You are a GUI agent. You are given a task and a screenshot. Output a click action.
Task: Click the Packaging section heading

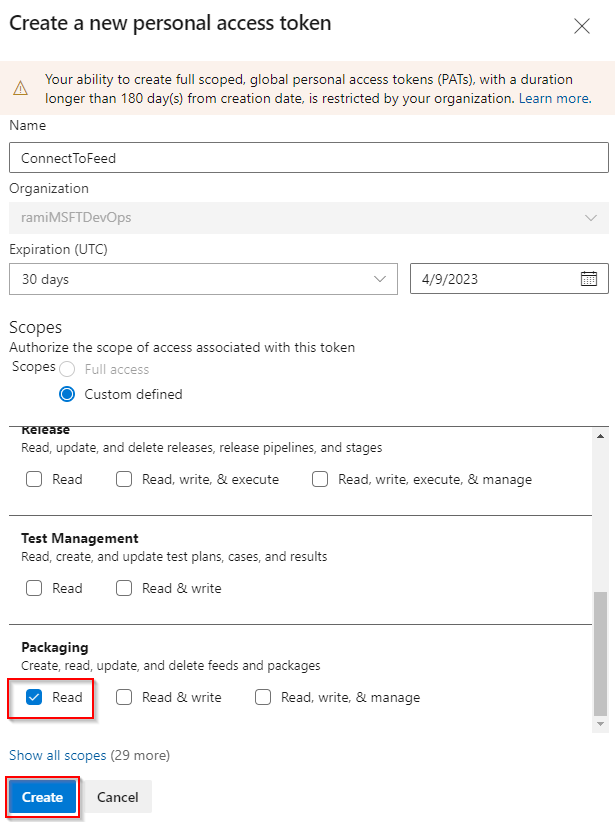click(x=55, y=647)
